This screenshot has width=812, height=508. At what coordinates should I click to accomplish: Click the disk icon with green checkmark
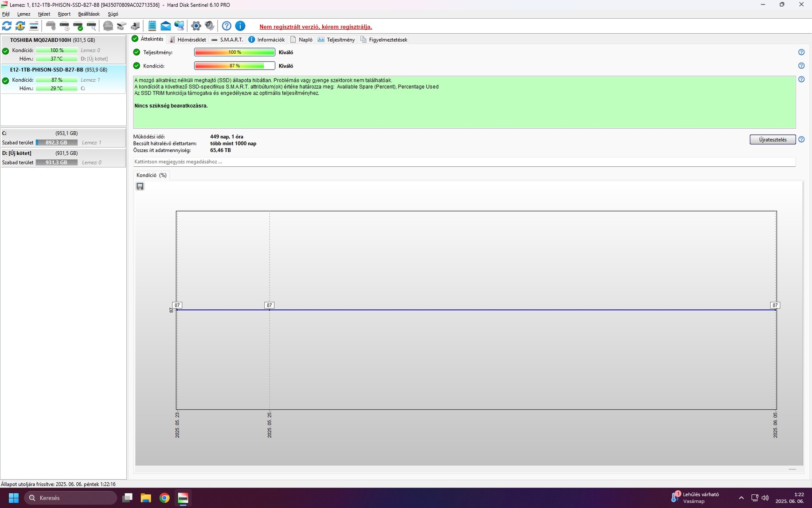[78, 26]
